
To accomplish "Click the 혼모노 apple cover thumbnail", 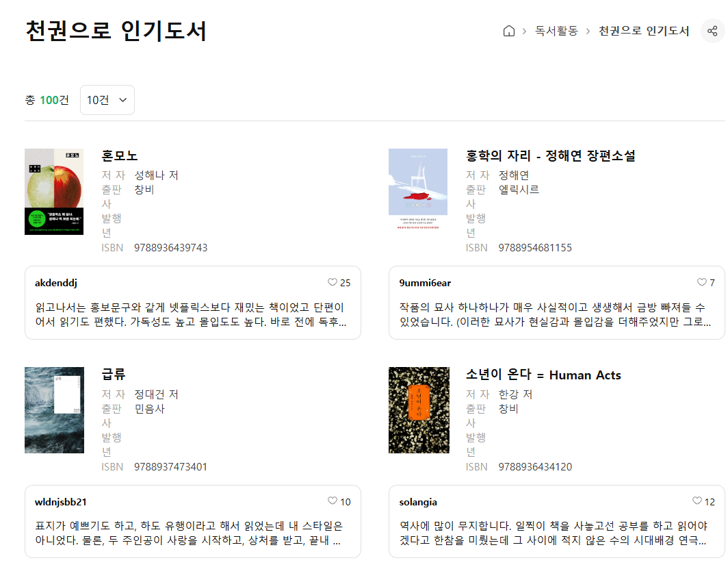I will pyautogui.click(x=54, y=192).
